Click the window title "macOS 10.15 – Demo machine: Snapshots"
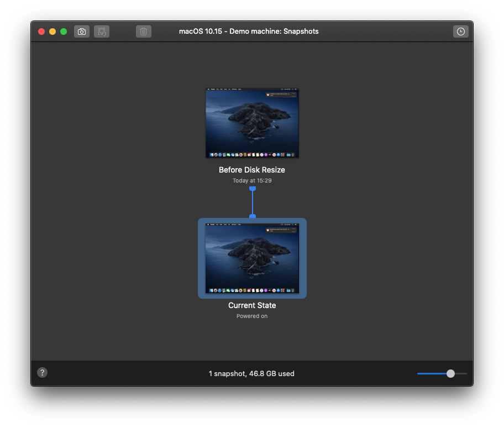Screen dimensions: 504x427 249,31
